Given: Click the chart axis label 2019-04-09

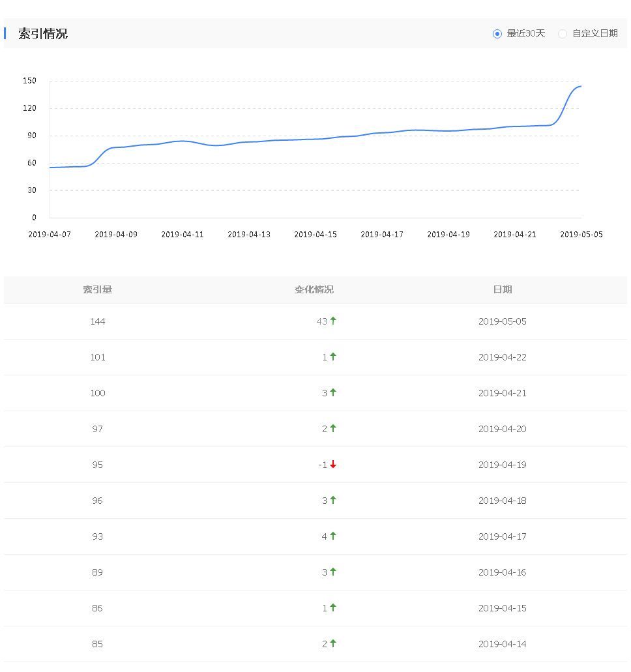Looking at the screenshot, I should coord(116,235).
